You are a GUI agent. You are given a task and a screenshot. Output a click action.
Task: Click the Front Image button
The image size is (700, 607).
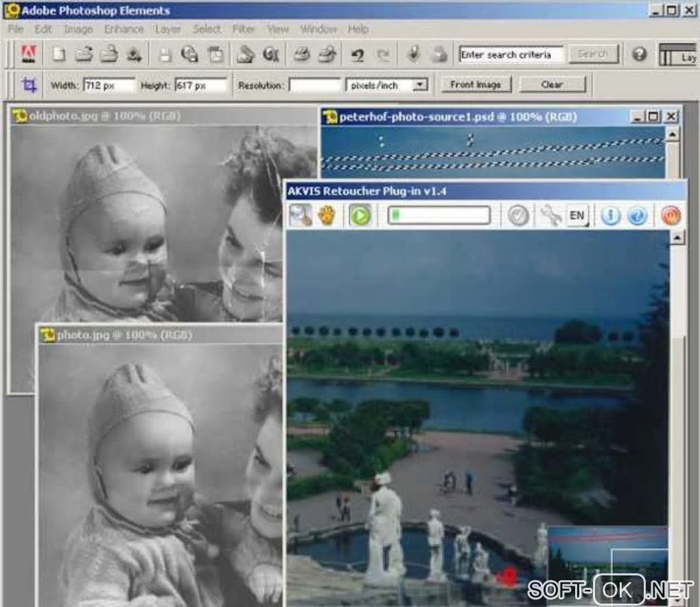click(x=476, y=84)
